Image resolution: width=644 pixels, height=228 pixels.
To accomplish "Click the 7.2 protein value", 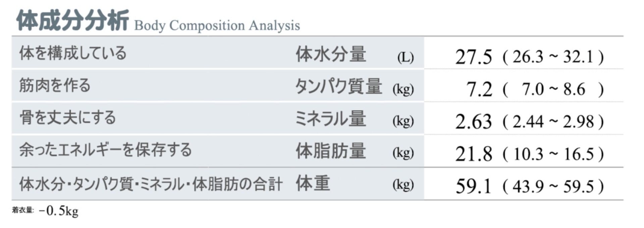I will (x=479, y=89).
